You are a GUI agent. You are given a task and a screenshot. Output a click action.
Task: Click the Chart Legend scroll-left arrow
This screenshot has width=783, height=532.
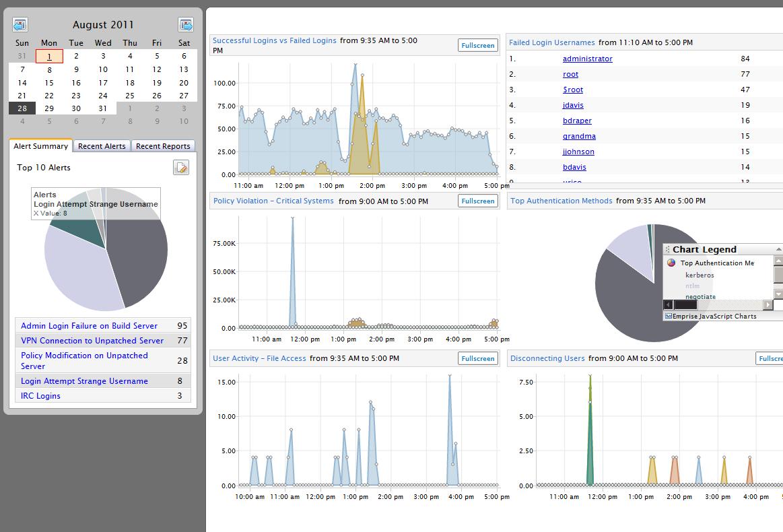tap(668, 304)
